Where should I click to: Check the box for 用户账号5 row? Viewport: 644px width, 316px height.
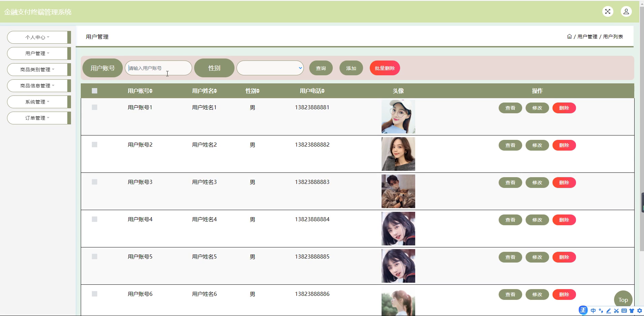click(95, 256)
